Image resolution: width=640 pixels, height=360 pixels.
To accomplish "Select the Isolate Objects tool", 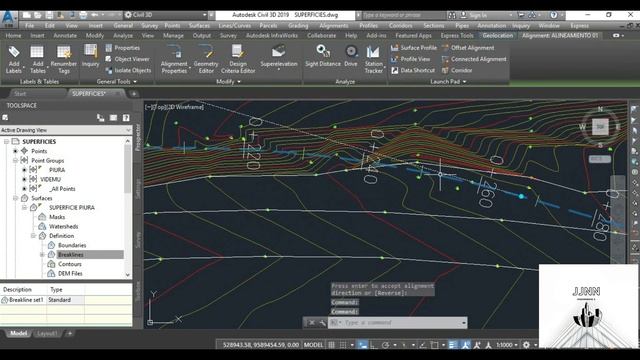I will click(x=128, y=70).
